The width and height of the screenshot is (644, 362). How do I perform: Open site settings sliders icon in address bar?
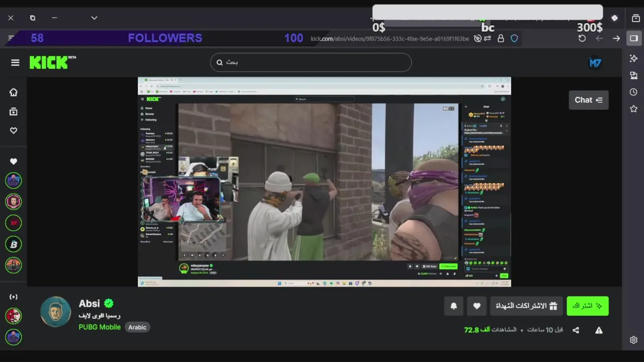point(488,38)
